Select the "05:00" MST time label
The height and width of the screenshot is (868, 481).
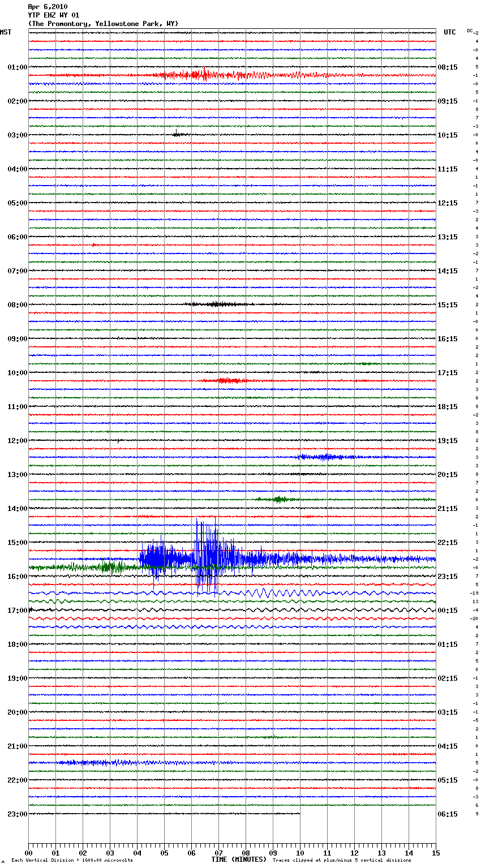17,203
